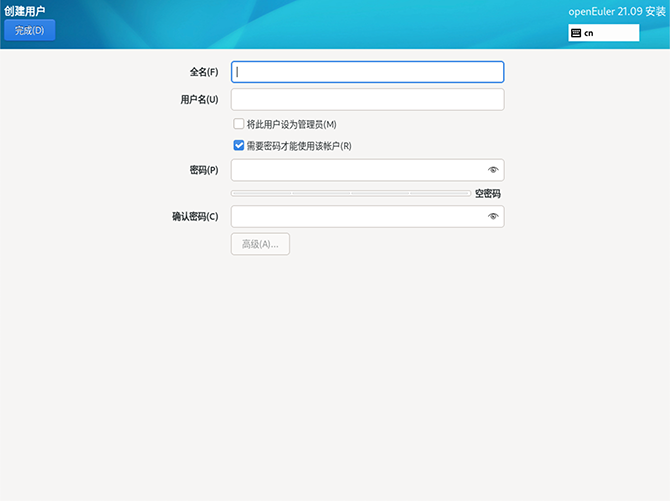Enable 将此用户设为管理员 checkbox
Viewport: 670px width, 501px height.
(239, 124)
